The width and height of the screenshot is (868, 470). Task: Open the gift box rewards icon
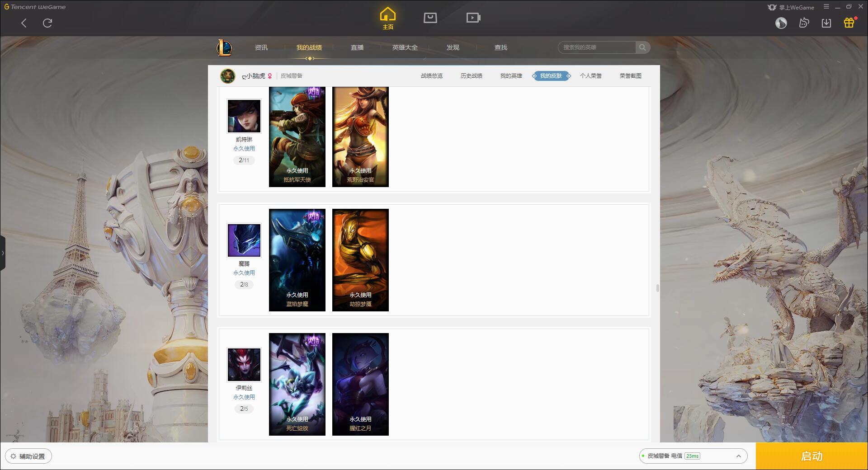pos(849,23)
